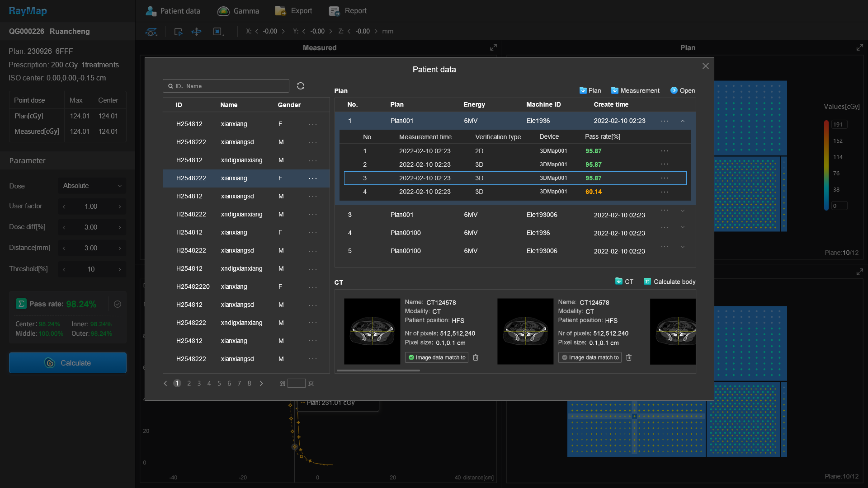Click trash icon for second CT image
This screenshot has height=488, width=868.
pyautogui.click(x=629, y=357)
